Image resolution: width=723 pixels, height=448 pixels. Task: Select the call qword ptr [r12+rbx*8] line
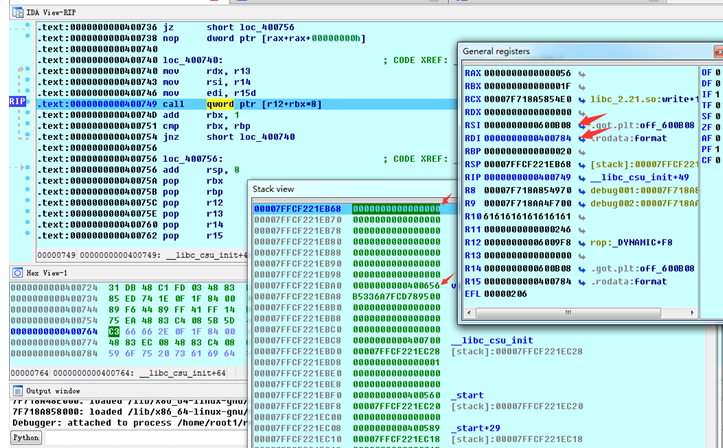click(x=247, y=104)
